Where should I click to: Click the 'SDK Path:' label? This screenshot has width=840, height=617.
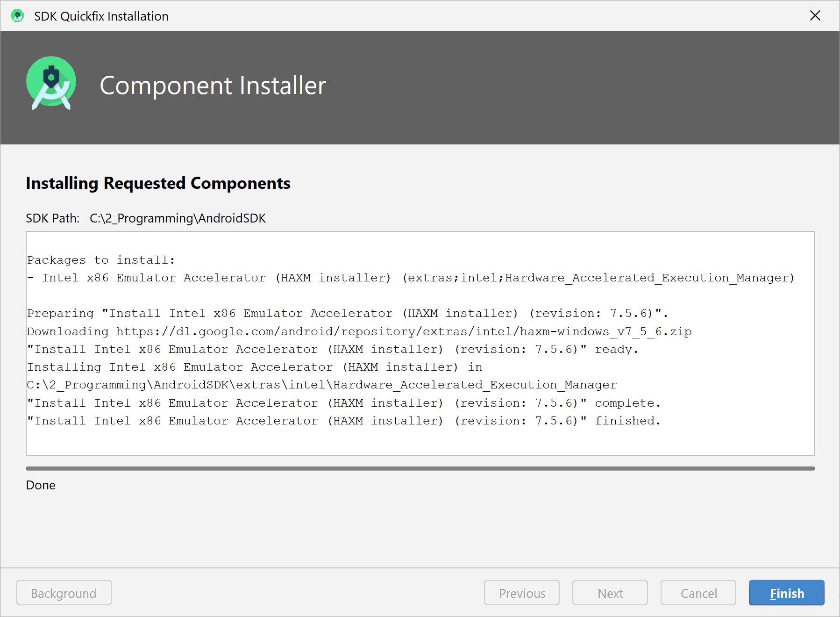[x=53, y=218]
